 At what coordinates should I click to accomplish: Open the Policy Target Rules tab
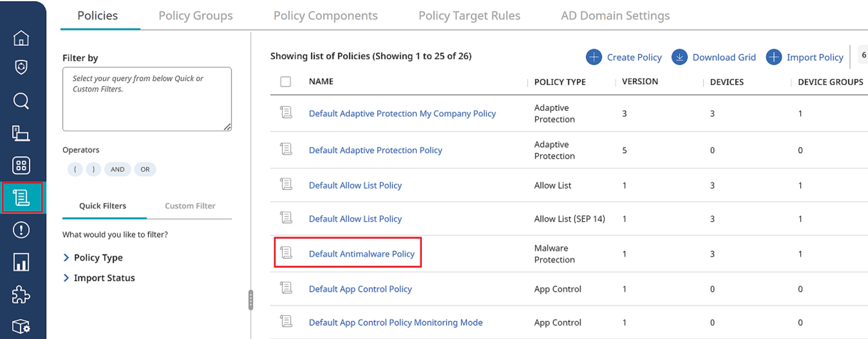(x=469, y=15)
